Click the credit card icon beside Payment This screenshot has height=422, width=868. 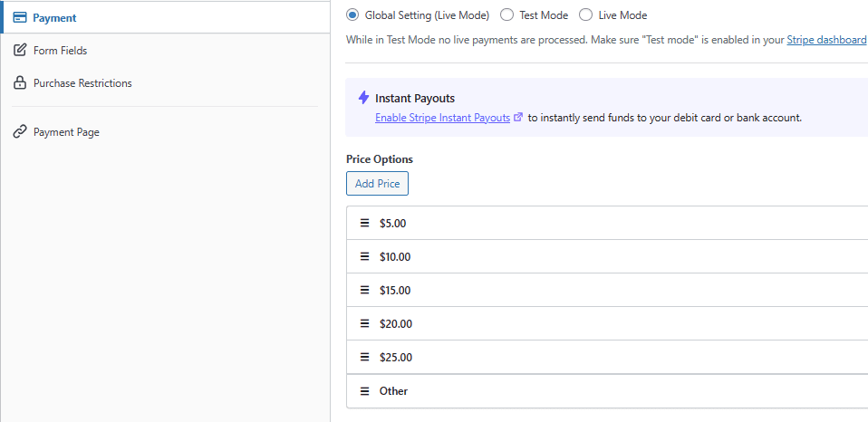(x=19, y=18)
